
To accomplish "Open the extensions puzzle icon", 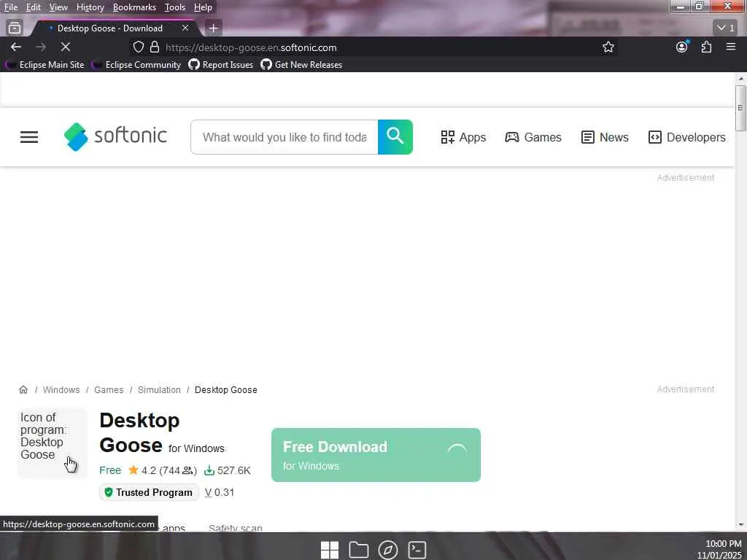I will [x=706, y=47].
